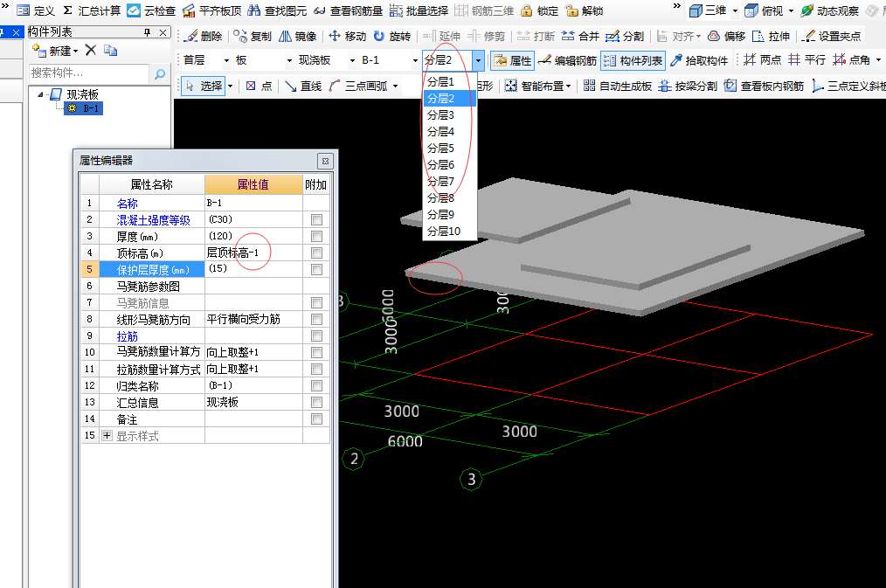
Task: Select the 旋转 rotate tool
Action: pyautogui.click(x=391, y=36)
